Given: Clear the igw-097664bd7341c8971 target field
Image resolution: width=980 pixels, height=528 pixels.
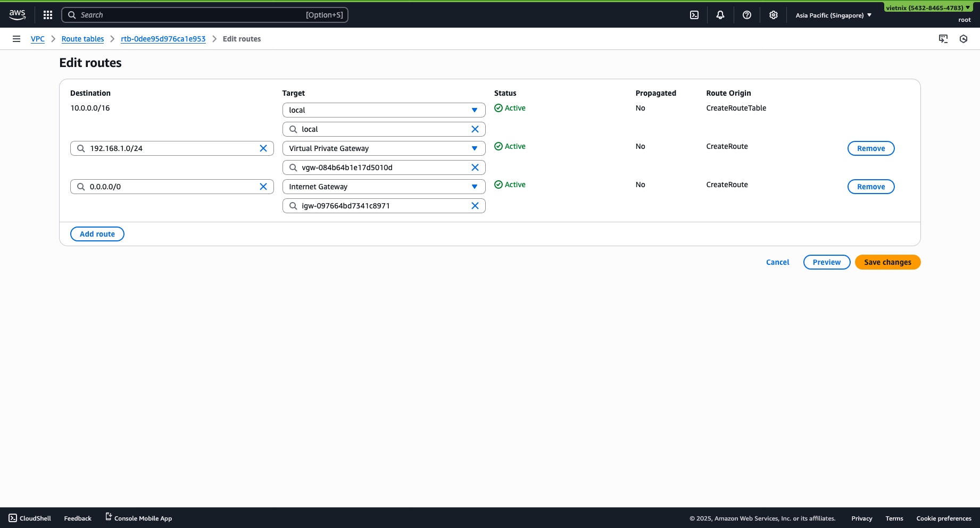Looking at the screenshot, I should click(475, 206).
